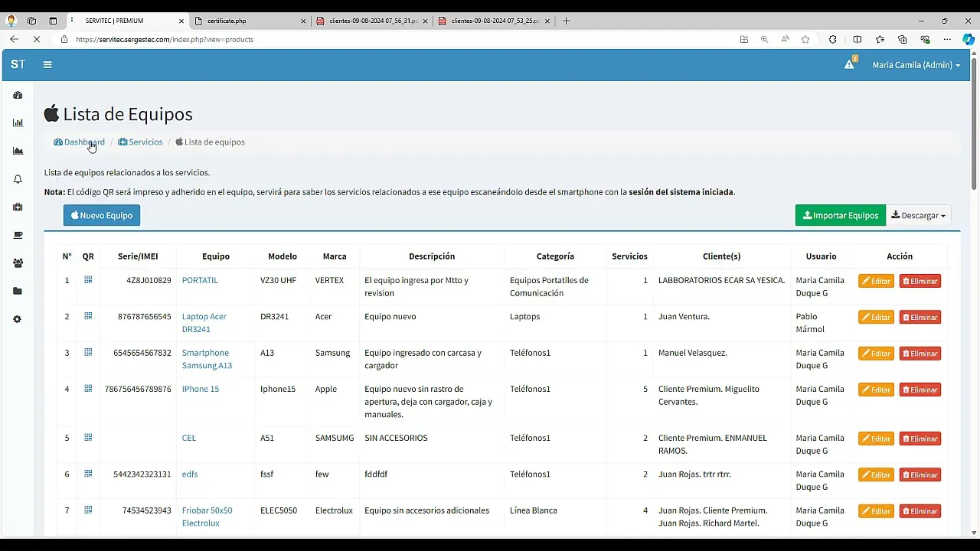
Task: Open QR code for Laptop Acer row
Action: point(88,316)
